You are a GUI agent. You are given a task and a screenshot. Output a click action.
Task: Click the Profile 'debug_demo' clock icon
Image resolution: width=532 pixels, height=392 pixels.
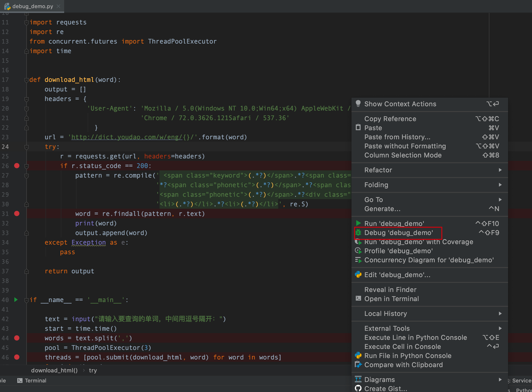pos(358,251)
